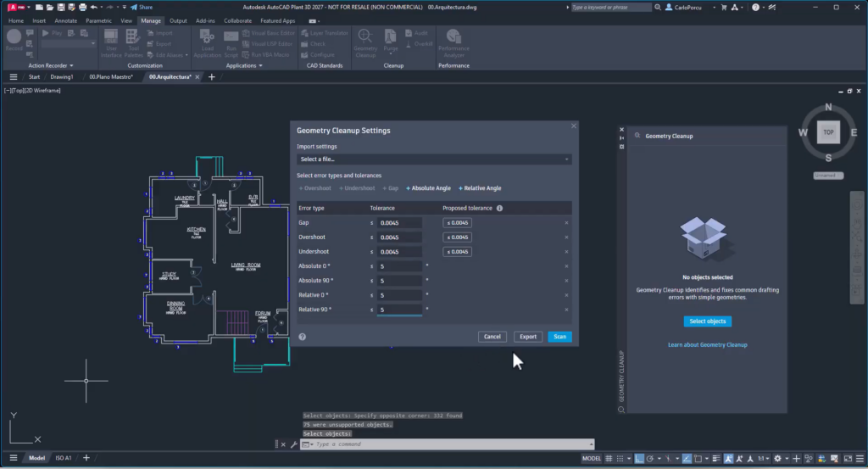Screen dimensions: 868x469
Task: Open the Select a file import dropdown
Action: coord(434,159)
